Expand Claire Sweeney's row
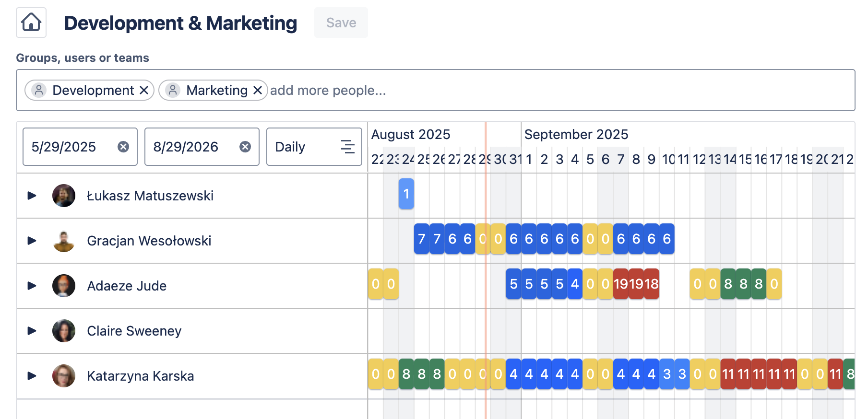868x419 pixels. pyautogui.click(x=32, y=331)
